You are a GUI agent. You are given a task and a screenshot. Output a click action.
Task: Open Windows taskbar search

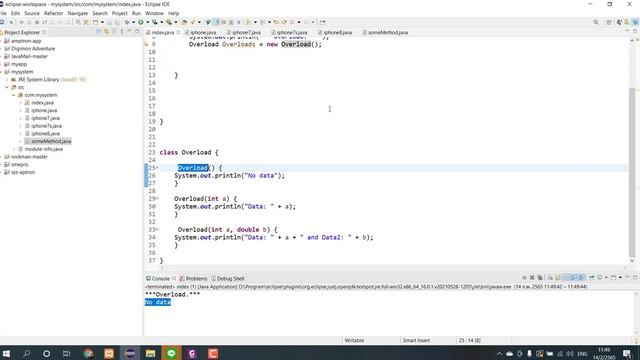click(27, 353)
